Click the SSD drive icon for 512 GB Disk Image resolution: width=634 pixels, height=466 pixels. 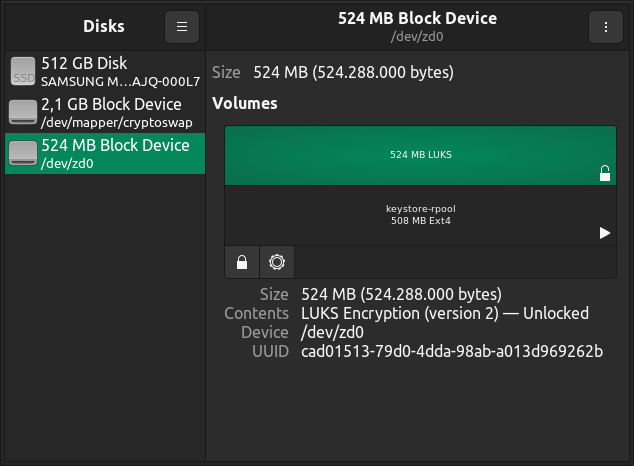tap(23, 71)
